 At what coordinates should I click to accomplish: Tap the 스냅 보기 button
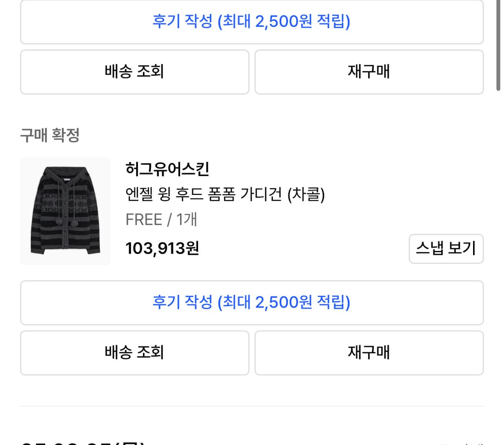pyautogui.click(x=446, y=248)
